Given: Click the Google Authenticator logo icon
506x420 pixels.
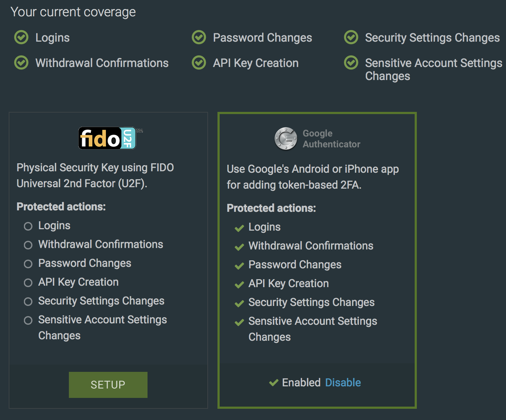Looking at the screenshot, I should tap(286, 139).
